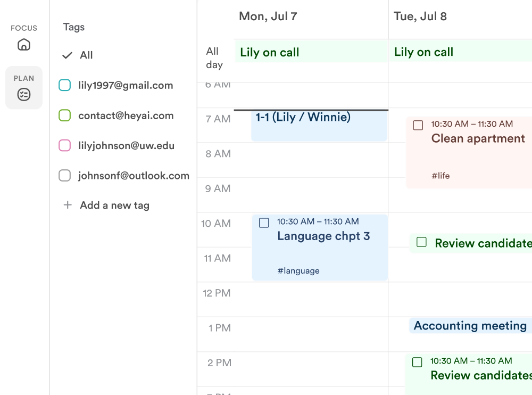Click the checkmark next to the All tag
This screenshot has width=532, height=395.
click(67, 55)
